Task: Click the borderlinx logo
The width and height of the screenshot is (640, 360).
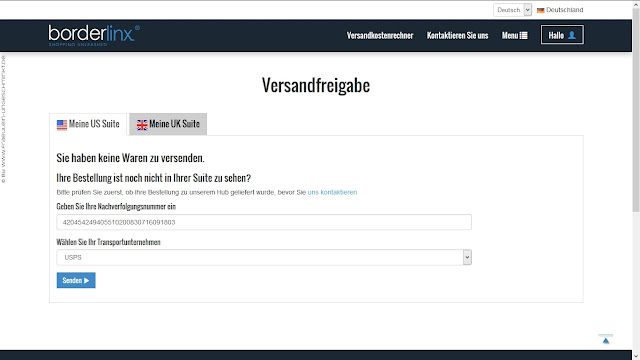Action: pos(94,35)
